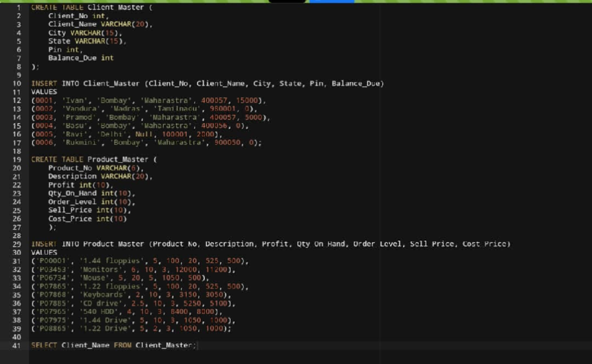Click the CREATE TABLE Client_Master line
The image size is (592, 364).
tap(89, 7)
